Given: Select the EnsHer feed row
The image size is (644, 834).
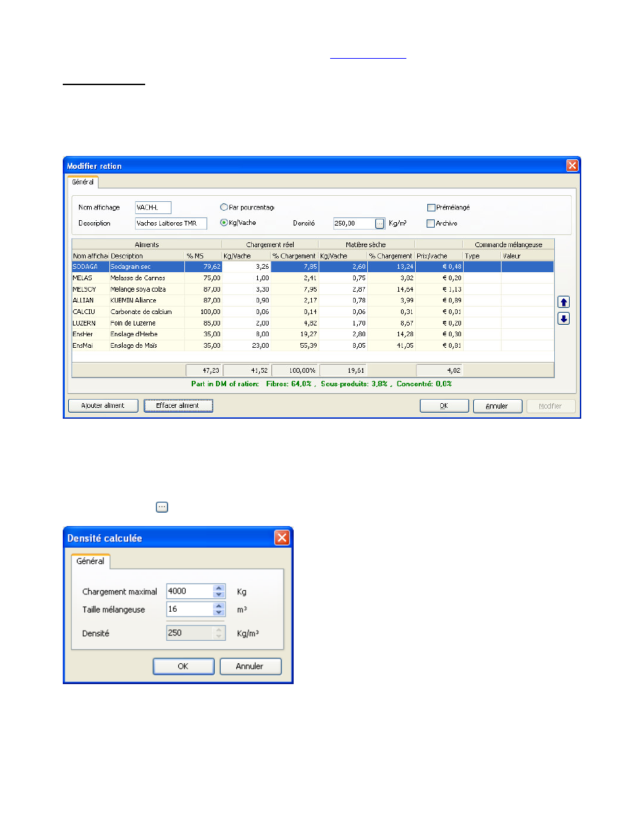Looking at the screenshot, I should point(313,334).
